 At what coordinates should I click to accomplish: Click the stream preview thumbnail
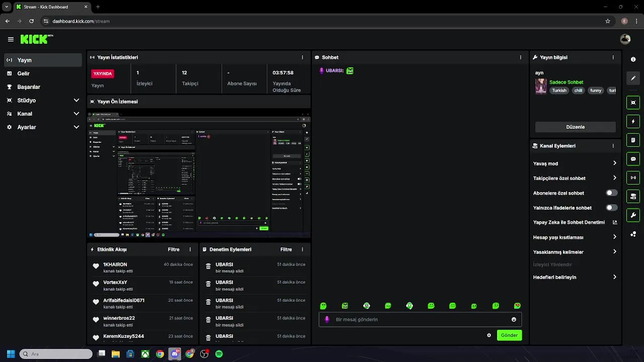coord(199,174)
